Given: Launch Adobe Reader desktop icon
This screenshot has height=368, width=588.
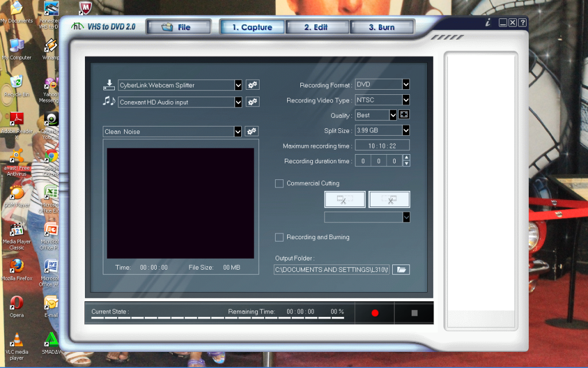Looking at the screenshot, I should (17, 125).
